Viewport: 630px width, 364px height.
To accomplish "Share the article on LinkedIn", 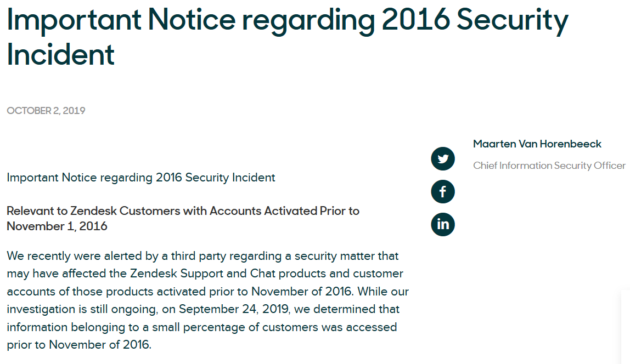I will tap(443, 224).
